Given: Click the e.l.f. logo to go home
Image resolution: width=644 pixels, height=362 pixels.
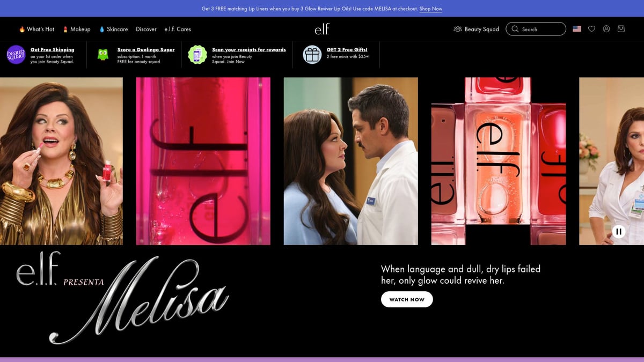Looking at the screenshot, I should point(321,29).
